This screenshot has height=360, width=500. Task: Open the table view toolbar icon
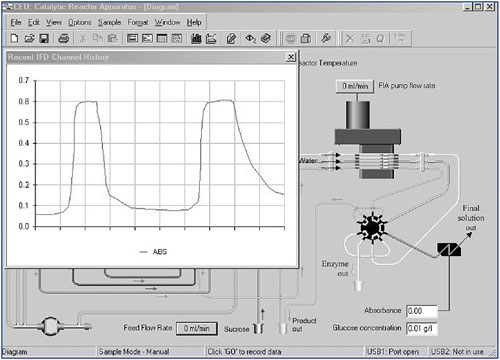[162, 39]
